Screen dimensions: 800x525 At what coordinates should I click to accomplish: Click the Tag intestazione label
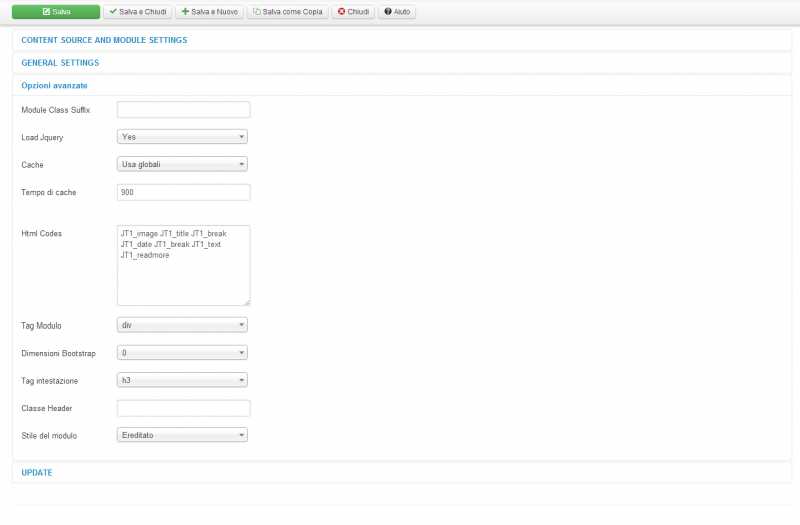click(x=49, y=381)
